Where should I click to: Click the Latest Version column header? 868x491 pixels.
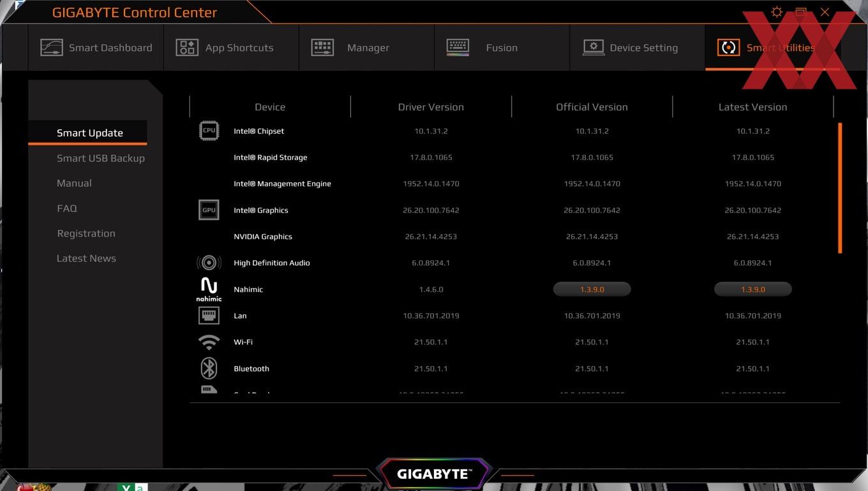pyautogui.click(x=752, y=107)
